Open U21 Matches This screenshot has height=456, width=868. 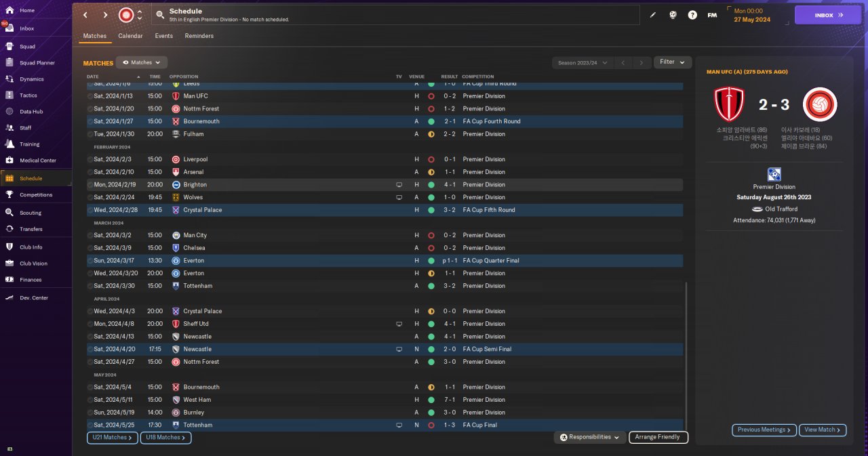pyautogui.click(x=113, y=438)
